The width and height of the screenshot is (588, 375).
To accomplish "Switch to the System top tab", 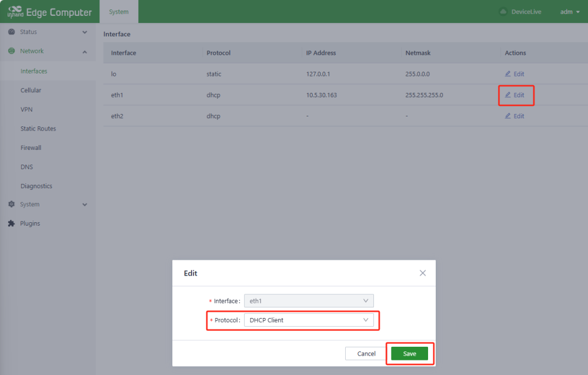I will pos(119,12).
